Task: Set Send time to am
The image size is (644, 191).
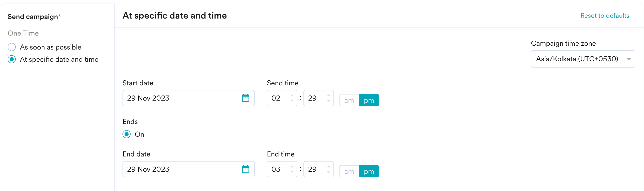Action: coord(349,100)
